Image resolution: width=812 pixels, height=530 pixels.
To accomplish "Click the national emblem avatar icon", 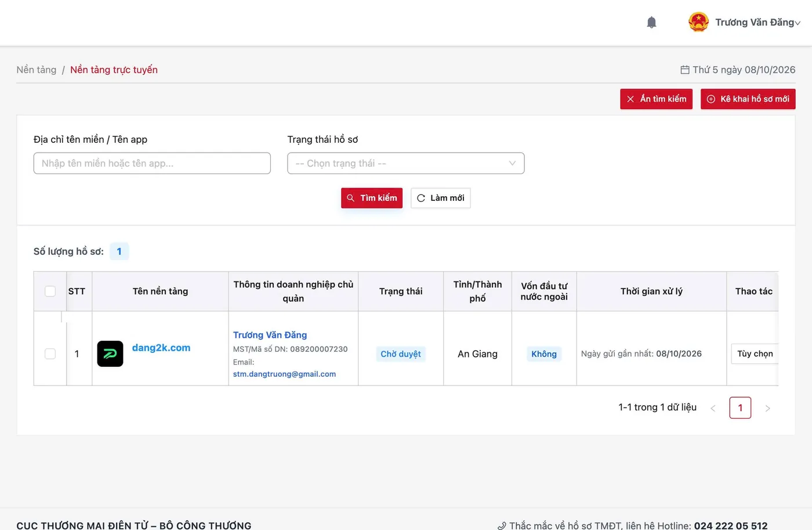I will click(698, 22).
